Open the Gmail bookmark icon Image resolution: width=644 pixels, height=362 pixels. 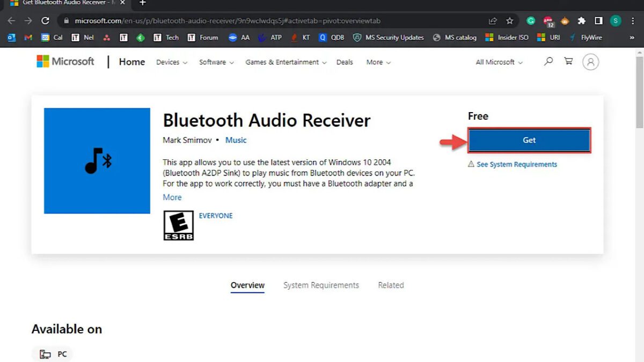tap(28, 38)
